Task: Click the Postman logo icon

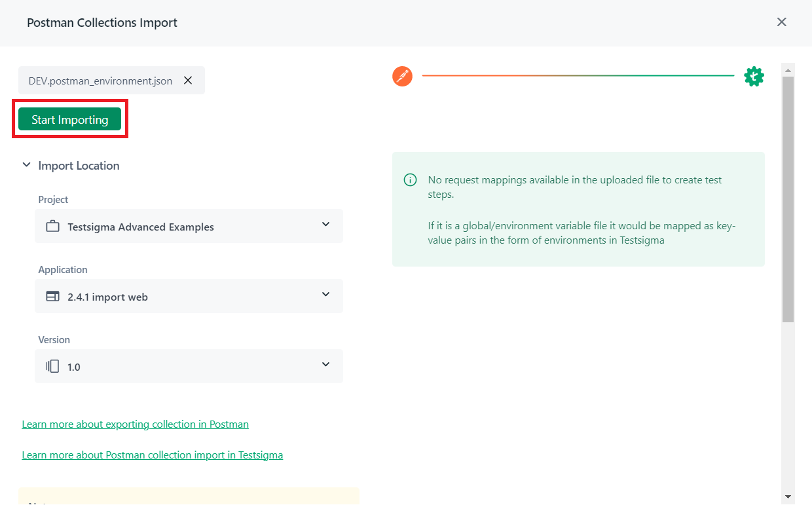Action: point(402,76)
